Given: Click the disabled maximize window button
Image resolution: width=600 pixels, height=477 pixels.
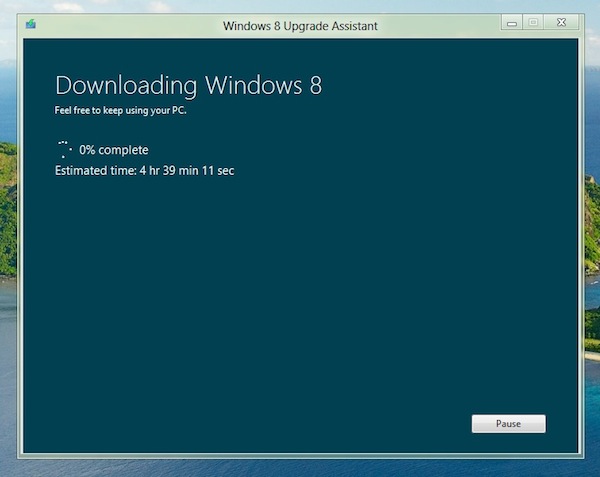Looking at the screenshot, I should [533, 23].
